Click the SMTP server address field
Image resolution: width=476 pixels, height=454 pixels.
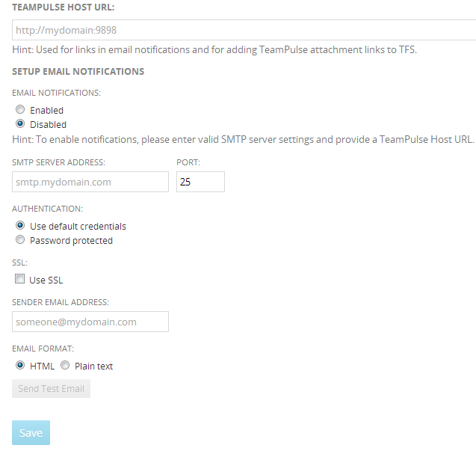tap(90, 182)
